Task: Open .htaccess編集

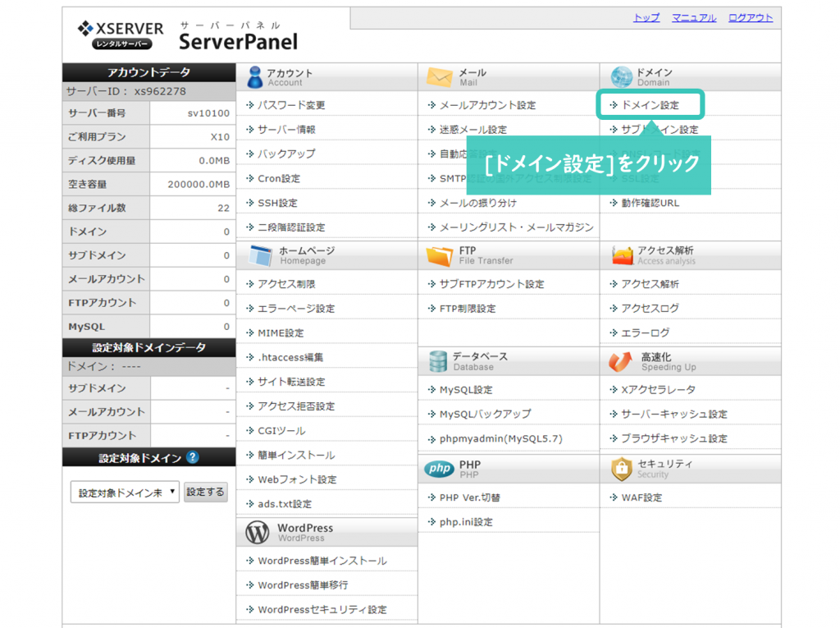Action: pyautogui.click(x=290, y=358)
